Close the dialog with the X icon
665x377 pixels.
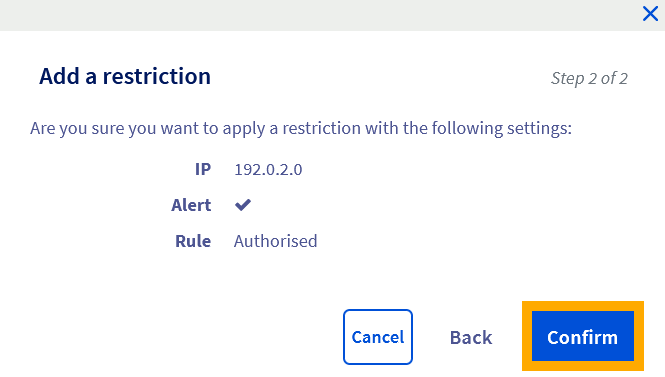[650, 14]
